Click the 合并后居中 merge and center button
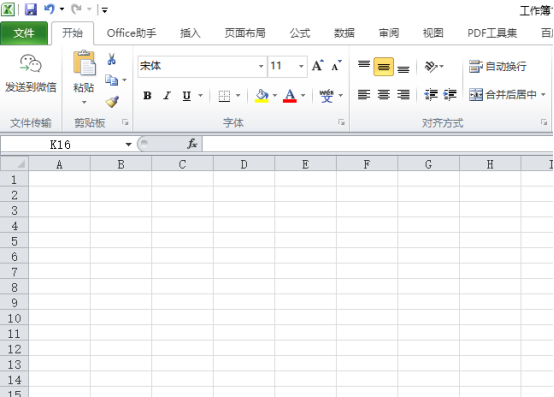 [x=503, y=94]
